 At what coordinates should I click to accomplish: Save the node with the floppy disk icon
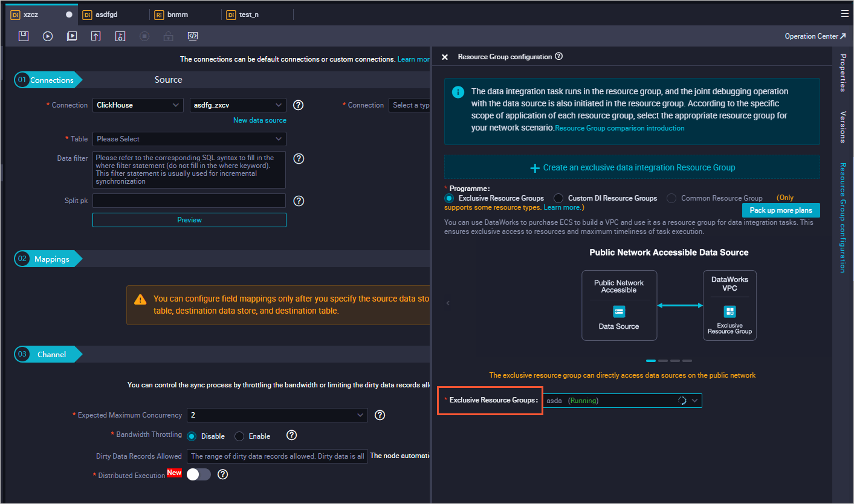coord(24,36)
